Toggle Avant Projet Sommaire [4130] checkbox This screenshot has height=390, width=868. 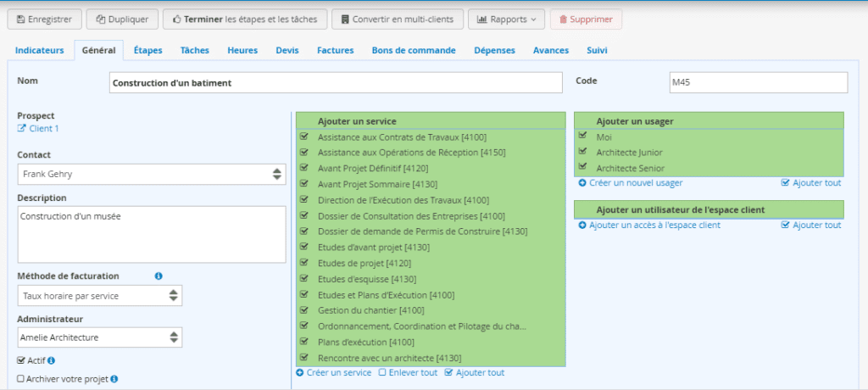pyautogui.click(x=303, y=183)
